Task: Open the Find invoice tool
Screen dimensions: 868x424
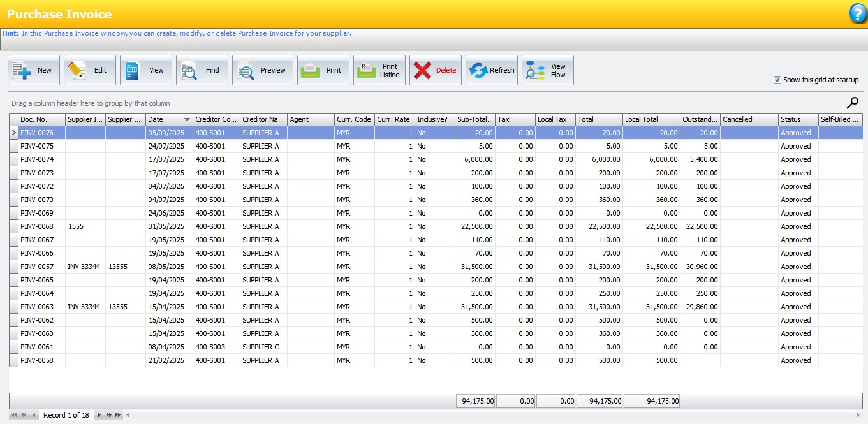Action: point(202,70)
